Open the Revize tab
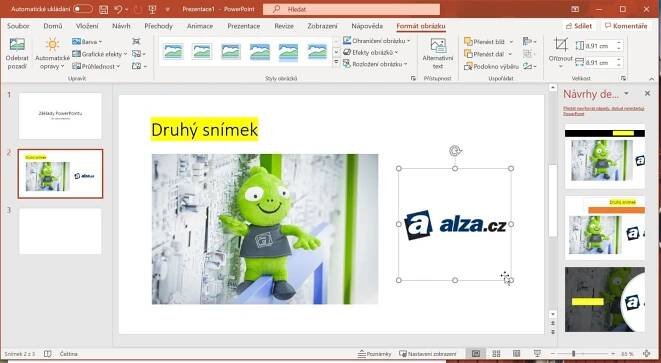Screen dimensions: 661x363 [284, 26]
